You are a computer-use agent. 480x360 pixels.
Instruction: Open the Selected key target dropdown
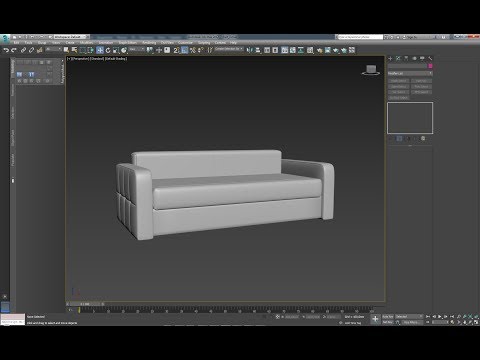409,317
